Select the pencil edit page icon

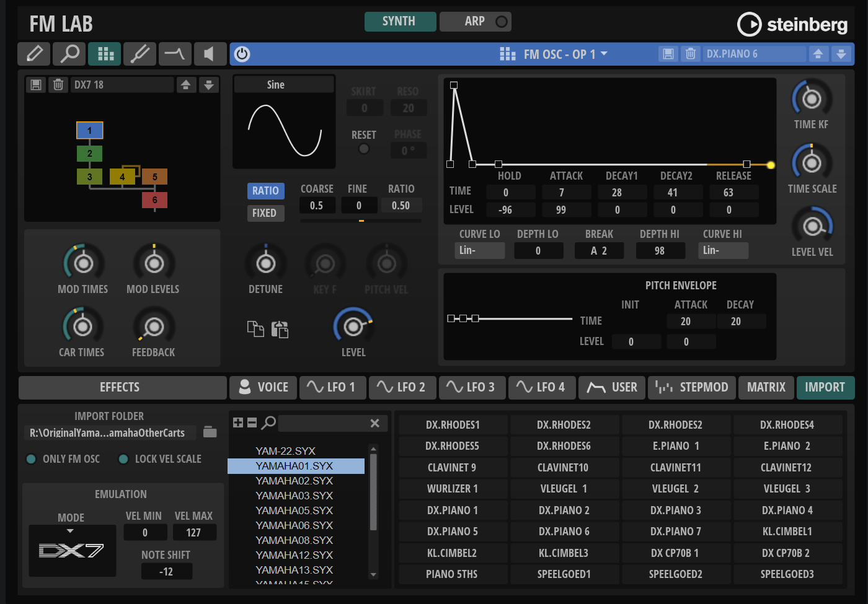tap(34, 54)
